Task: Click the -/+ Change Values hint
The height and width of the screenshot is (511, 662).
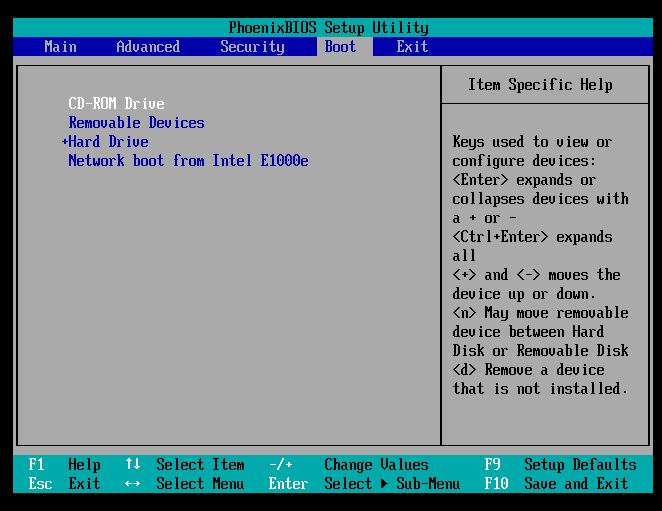Action: tap(349, 465)
